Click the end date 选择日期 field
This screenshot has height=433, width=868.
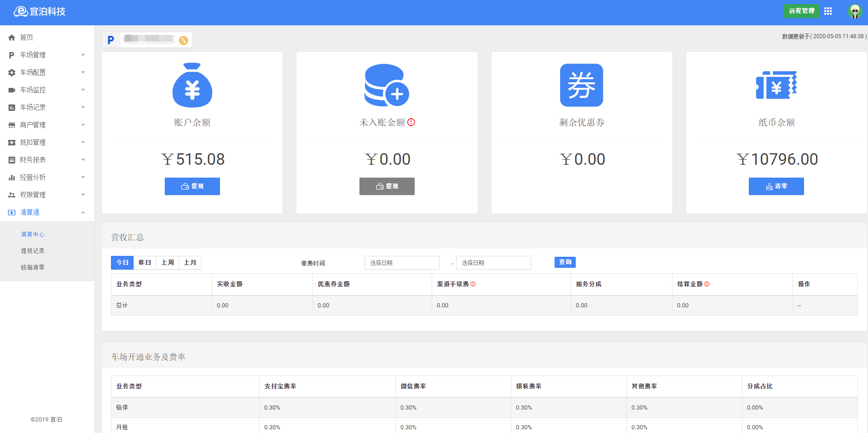tap(493, 263)
